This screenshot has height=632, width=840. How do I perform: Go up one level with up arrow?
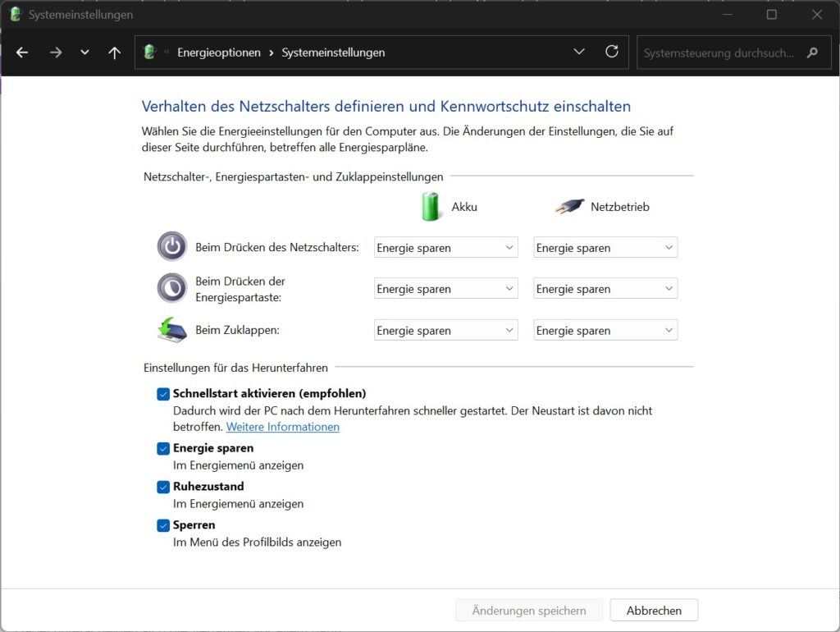114,53
